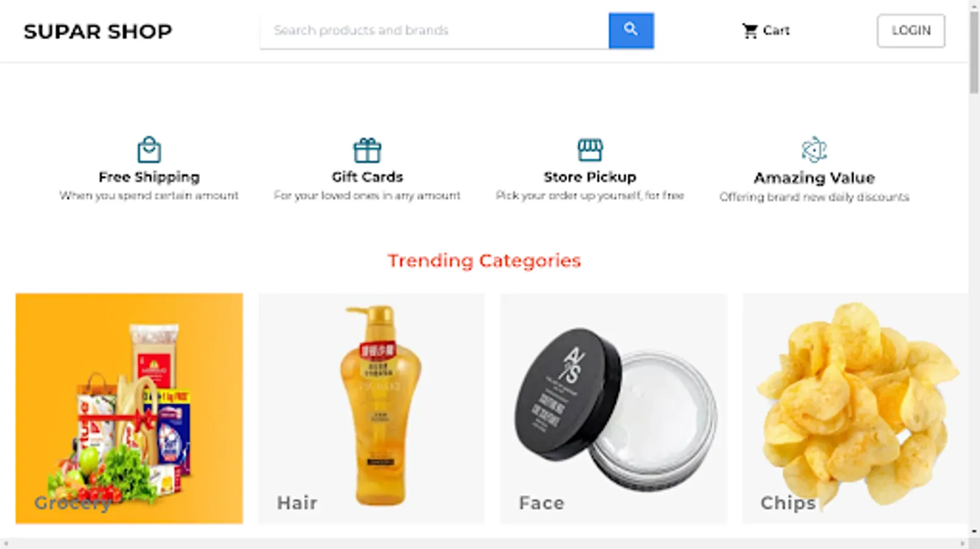Open the Hair category shampoo tile
980x549 pixels.
pos(372,408)
